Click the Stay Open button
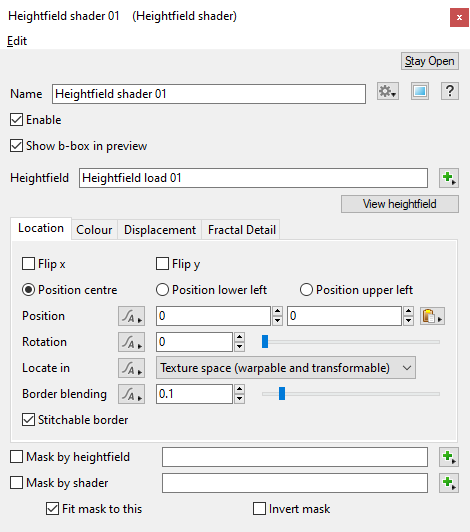 point(430,61)
